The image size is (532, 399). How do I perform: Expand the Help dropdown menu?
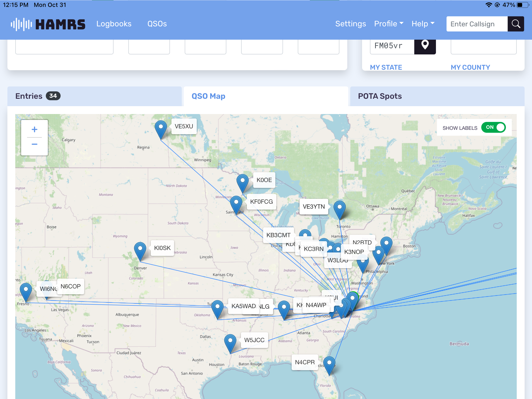tap(423, 24)
